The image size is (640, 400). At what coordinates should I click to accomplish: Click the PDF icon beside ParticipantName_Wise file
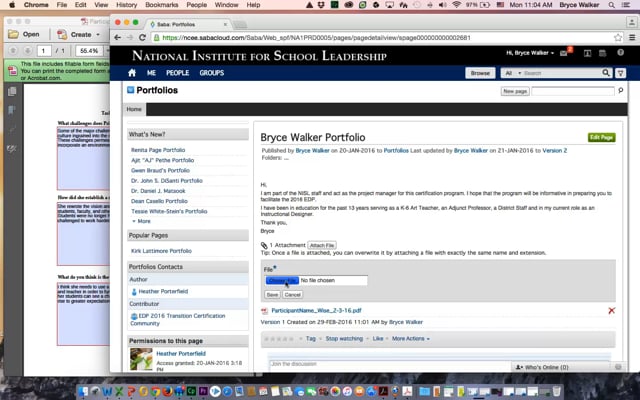point(264,311)
